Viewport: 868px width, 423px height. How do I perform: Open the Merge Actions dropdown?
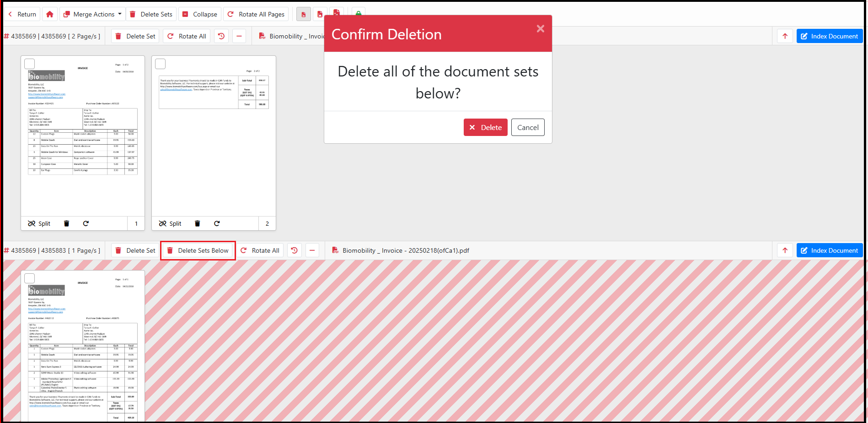pyautogui.click(x=93, y=14)
